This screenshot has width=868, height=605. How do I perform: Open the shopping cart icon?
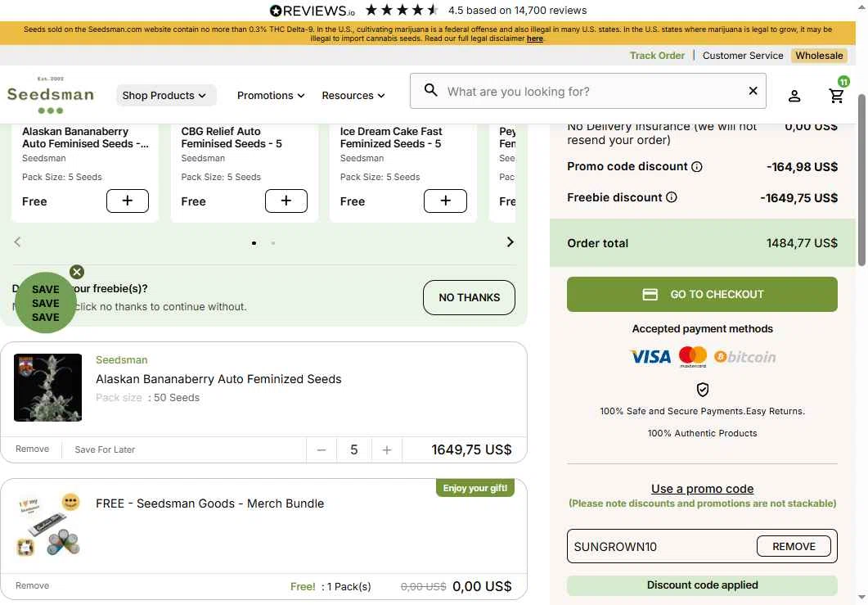(x=836, y=95)
